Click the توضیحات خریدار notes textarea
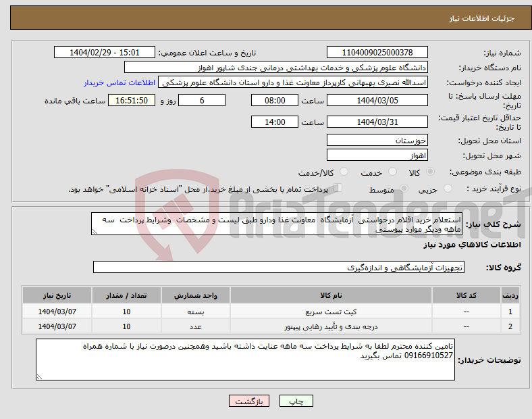This screenshot has height=419, width=532. 245,360
